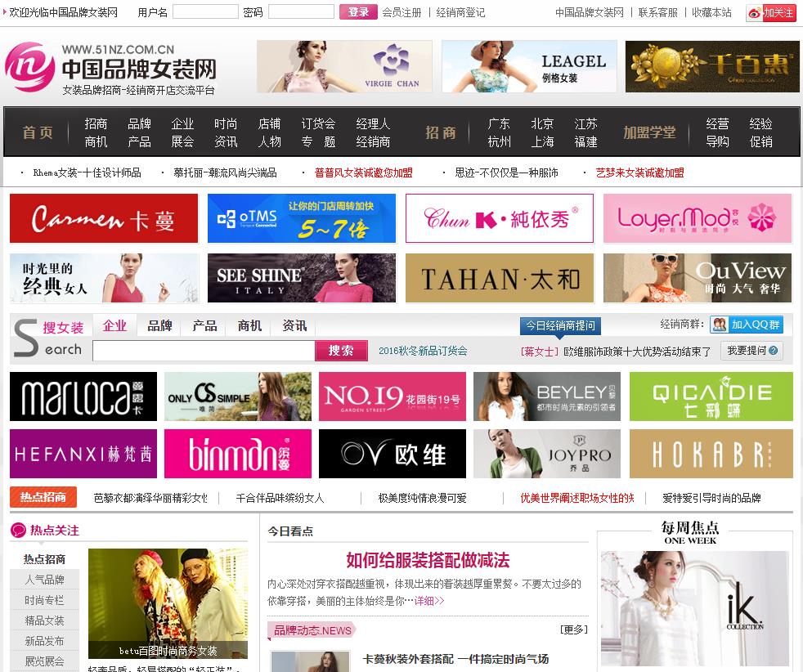The image size is (803, 672).
Task: Open the oTMS blue banner
Action: (302, 218)
